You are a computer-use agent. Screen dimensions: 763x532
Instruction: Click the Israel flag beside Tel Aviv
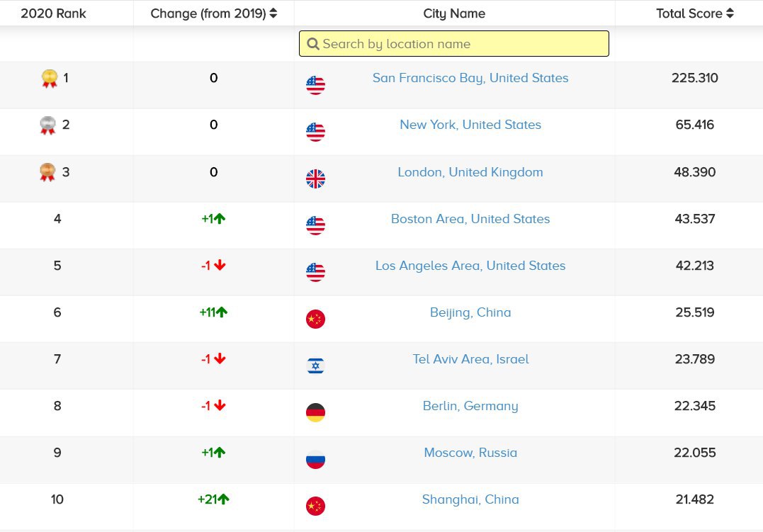click(x=315, y=366)
